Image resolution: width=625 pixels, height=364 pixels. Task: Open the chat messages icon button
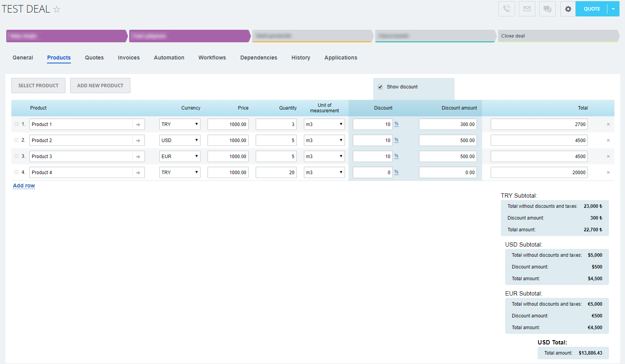click(547, 9)
